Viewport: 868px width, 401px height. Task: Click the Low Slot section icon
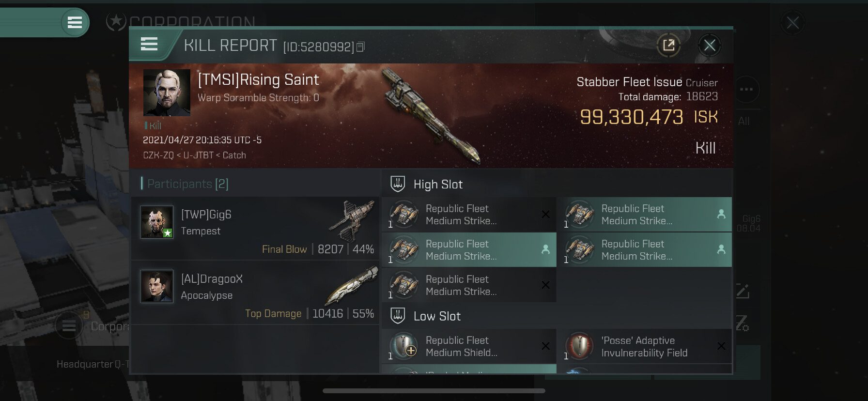pyautogui.click(x=398, y=316)
